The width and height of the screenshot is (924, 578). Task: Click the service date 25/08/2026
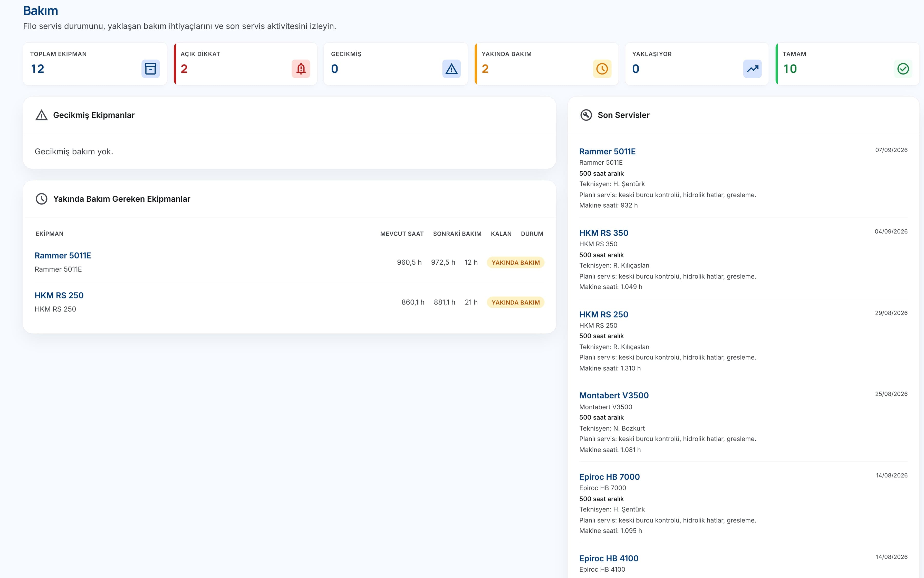click(x=891, y=394)
